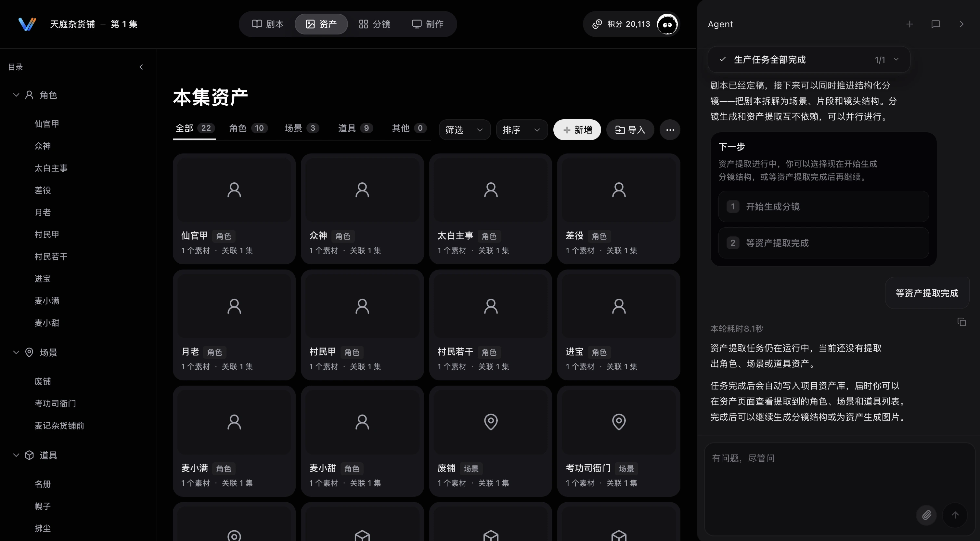Collapse the 道具 tree section

pyautogui.click(x=16, y=455)
